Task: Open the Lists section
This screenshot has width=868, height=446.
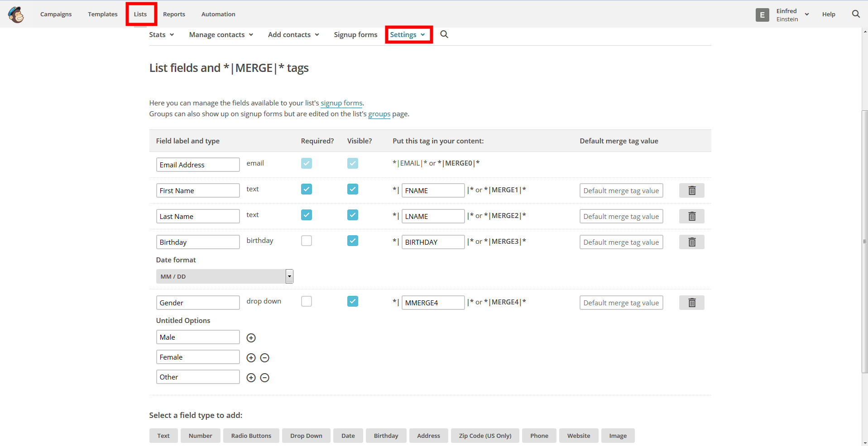Action: 140,14
